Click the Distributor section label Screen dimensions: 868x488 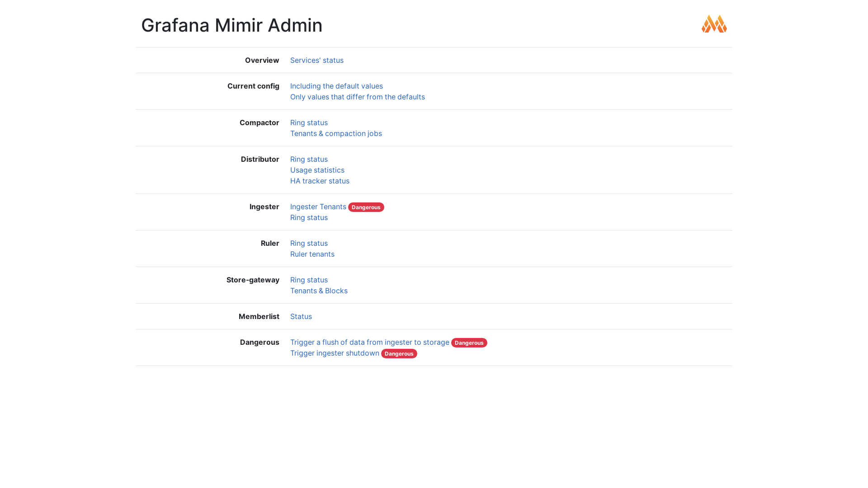click(260, 159)
